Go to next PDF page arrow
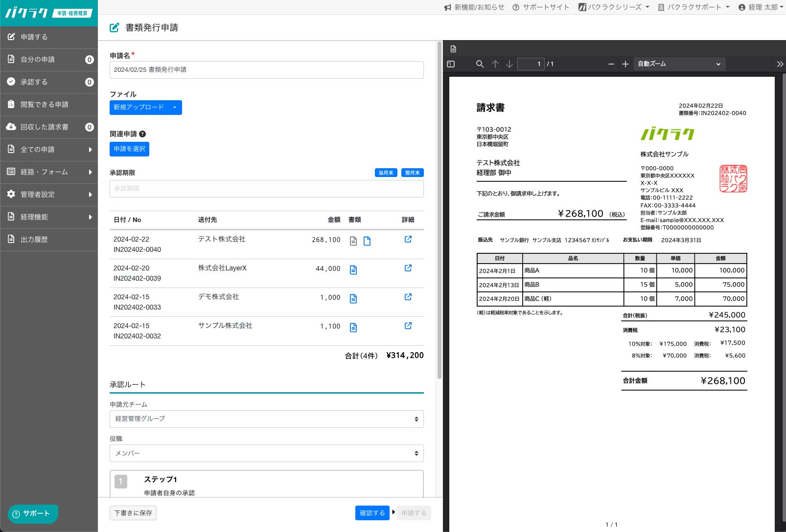Viewport: 786px width, 532px height. 509,64
